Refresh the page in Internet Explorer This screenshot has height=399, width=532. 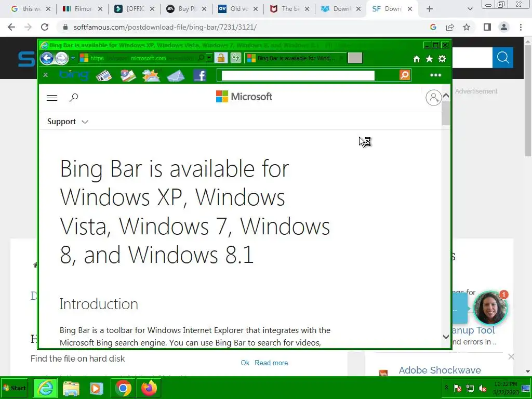pyautogui.click(x=235, y=58)
